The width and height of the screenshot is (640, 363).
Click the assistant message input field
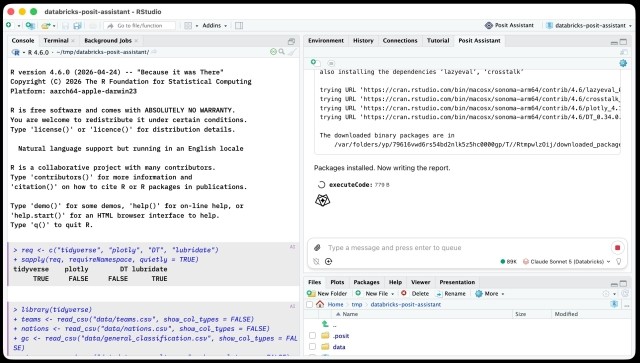click(465, 247)
